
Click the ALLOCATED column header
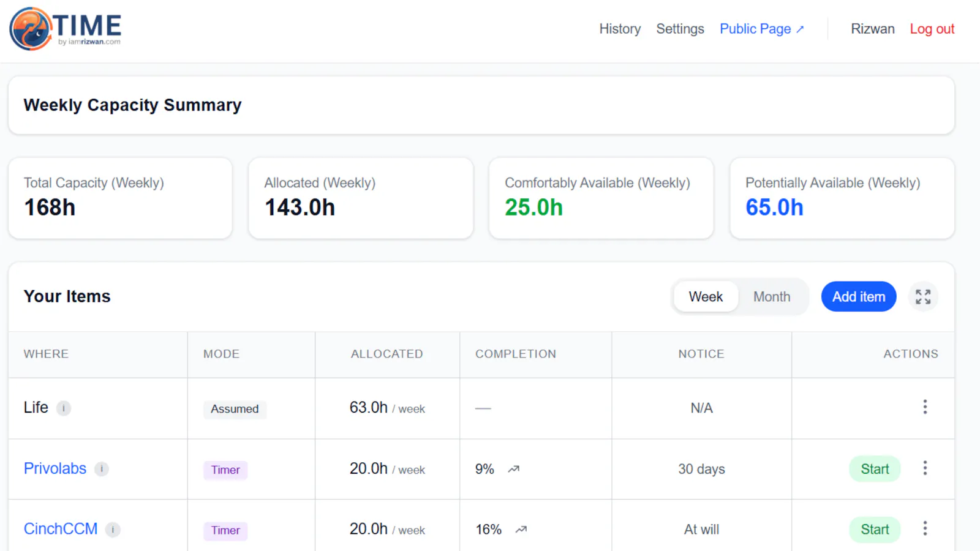click(x=386, y=354)
